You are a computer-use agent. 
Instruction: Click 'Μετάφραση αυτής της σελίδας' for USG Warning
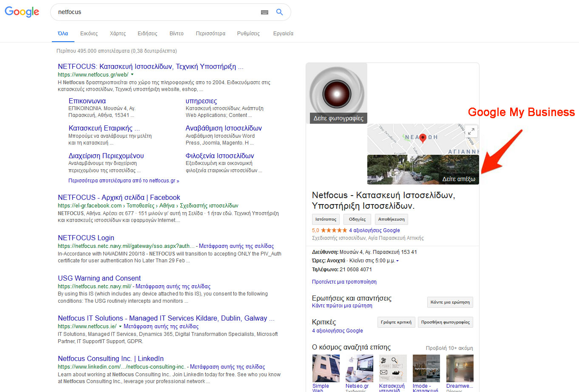[173, 287]
